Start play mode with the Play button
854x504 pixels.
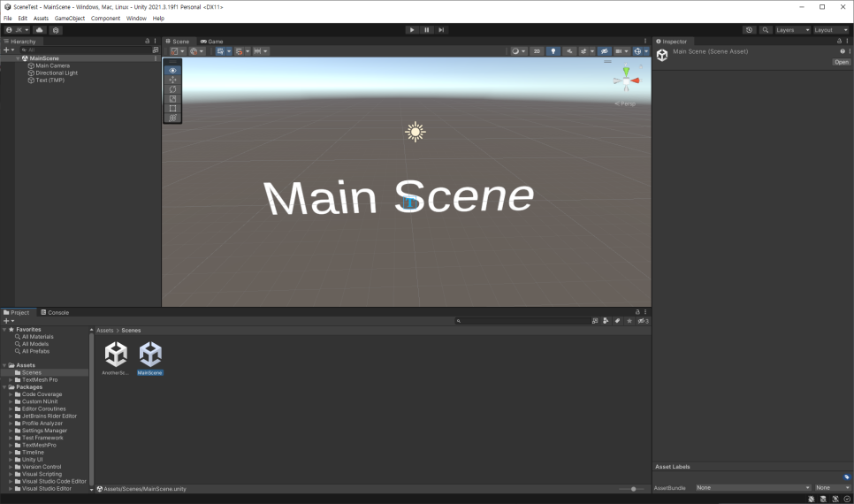tap(412, 30)
